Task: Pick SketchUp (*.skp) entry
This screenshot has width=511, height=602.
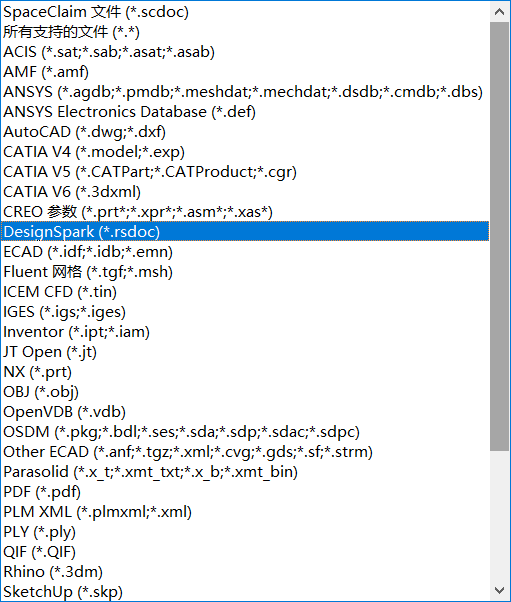Action: [245, 591]
